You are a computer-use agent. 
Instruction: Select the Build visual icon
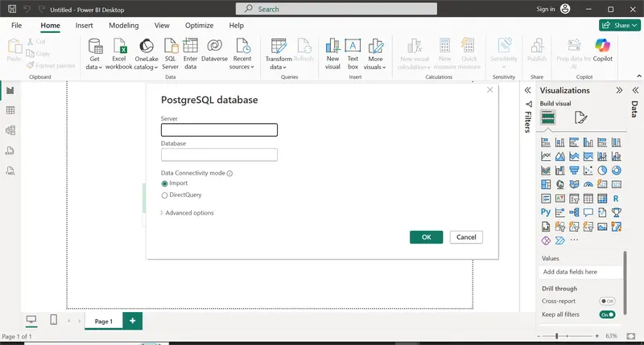click(x=548, y=117)
